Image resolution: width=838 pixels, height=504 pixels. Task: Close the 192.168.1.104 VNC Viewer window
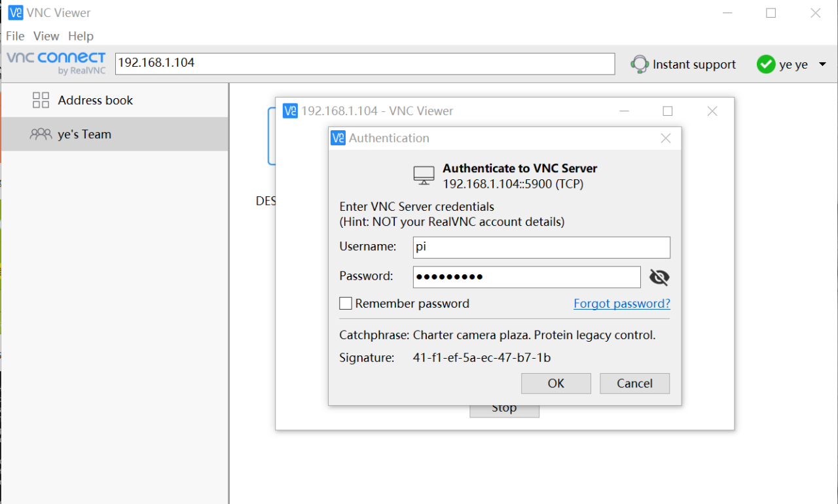coord(712,111)
